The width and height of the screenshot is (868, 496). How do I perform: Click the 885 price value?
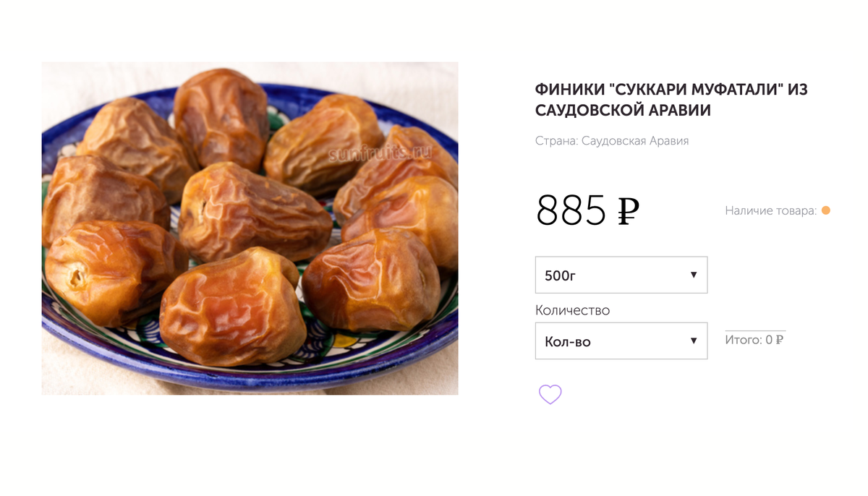pos(571,211)
